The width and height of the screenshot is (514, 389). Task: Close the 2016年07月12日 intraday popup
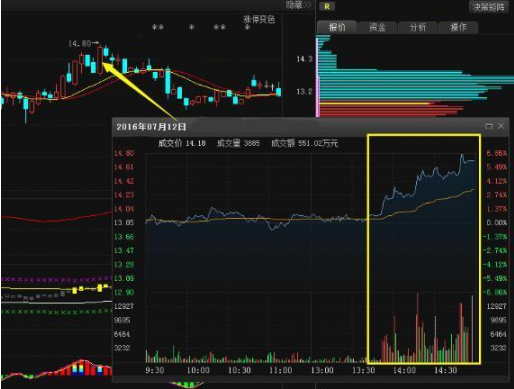tap(501, 126)
